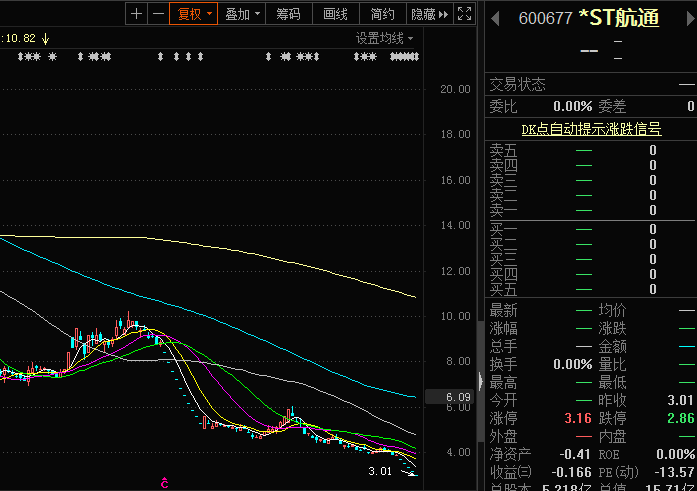Click the 跌停 value 2.86

(x=680, y=418)
